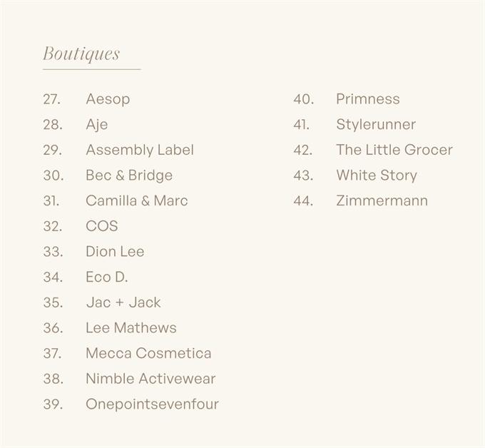This screenshot has height=448, width=485.
Task: Open the Nimble Activewear listing
Action: (x=150, y=379)
